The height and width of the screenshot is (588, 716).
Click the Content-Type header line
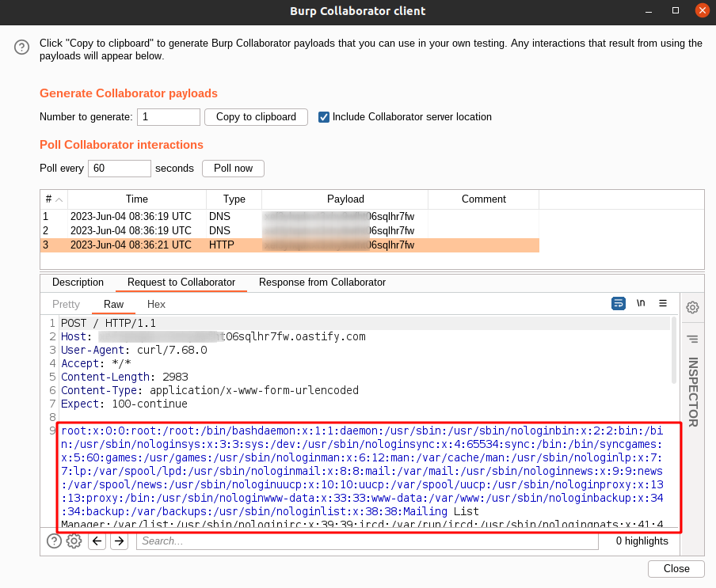210,390
